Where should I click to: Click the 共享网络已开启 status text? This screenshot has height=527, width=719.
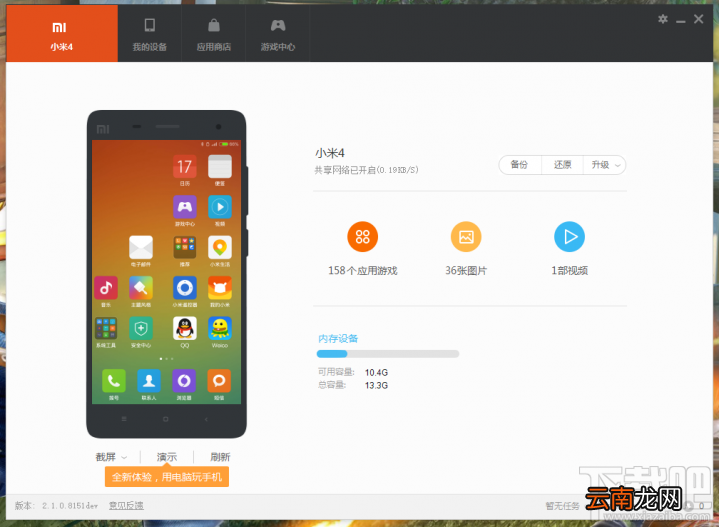click(366, 170)
